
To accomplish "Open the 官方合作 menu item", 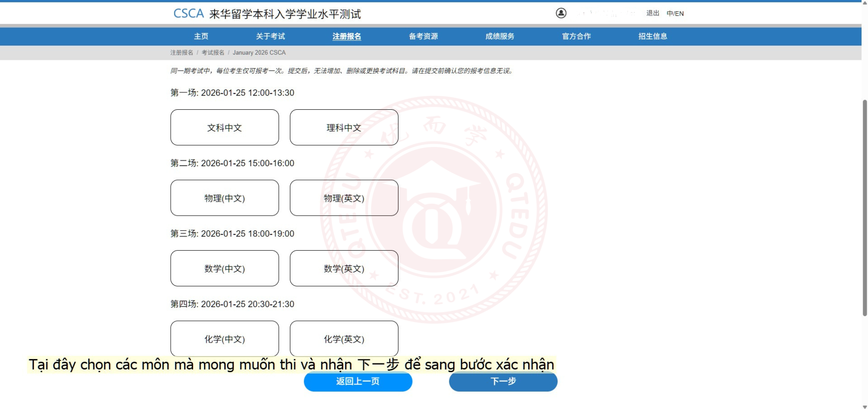I will coord(576,36).
